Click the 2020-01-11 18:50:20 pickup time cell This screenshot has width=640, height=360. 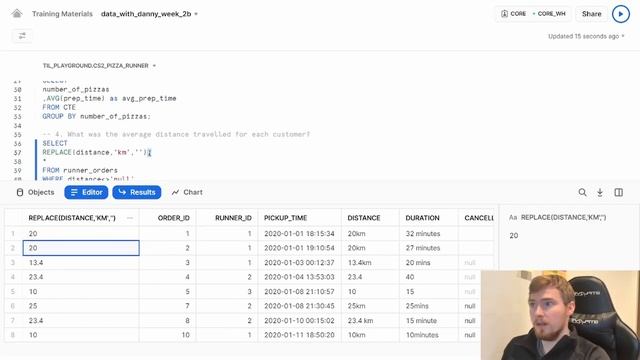point(299,335)
